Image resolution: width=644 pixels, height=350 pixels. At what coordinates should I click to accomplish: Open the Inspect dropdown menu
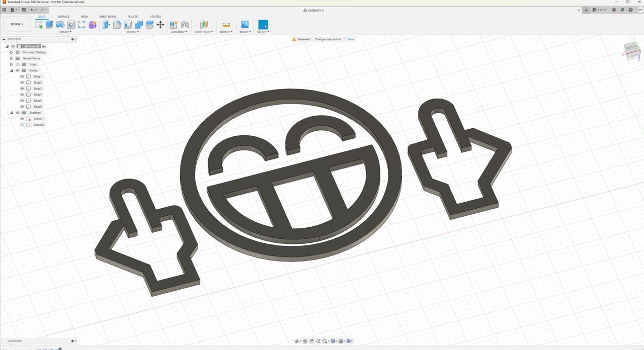click(226, 32)
